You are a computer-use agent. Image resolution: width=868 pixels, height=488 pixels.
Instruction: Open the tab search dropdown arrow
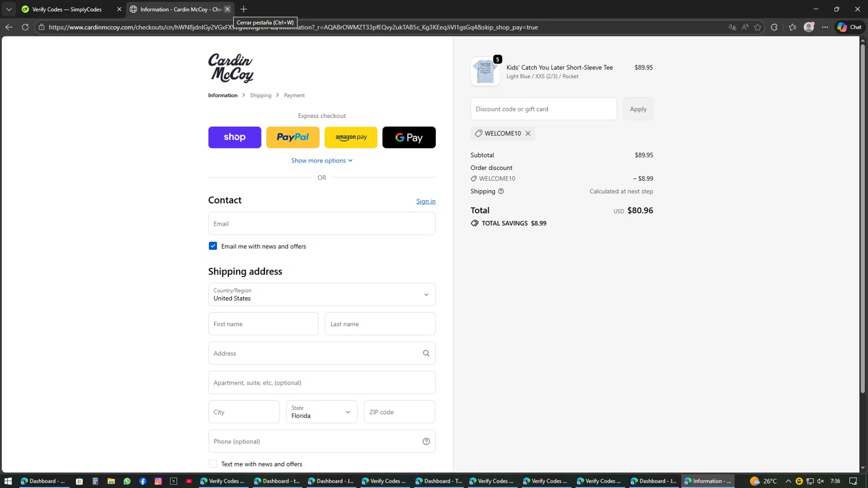(9, 9)
